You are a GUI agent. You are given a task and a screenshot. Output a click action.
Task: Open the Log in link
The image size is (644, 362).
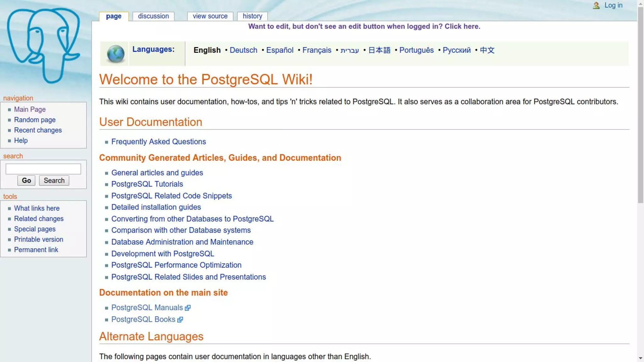coord(613,5)
